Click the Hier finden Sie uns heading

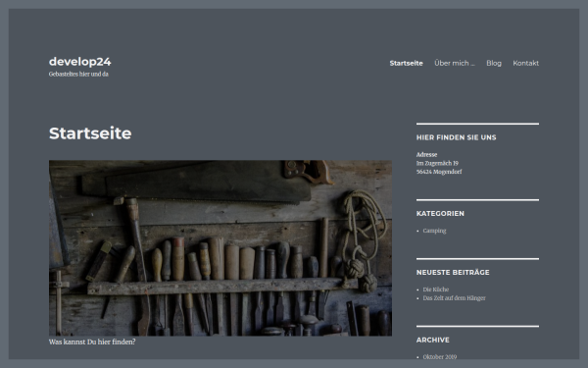tap(457, 137)
